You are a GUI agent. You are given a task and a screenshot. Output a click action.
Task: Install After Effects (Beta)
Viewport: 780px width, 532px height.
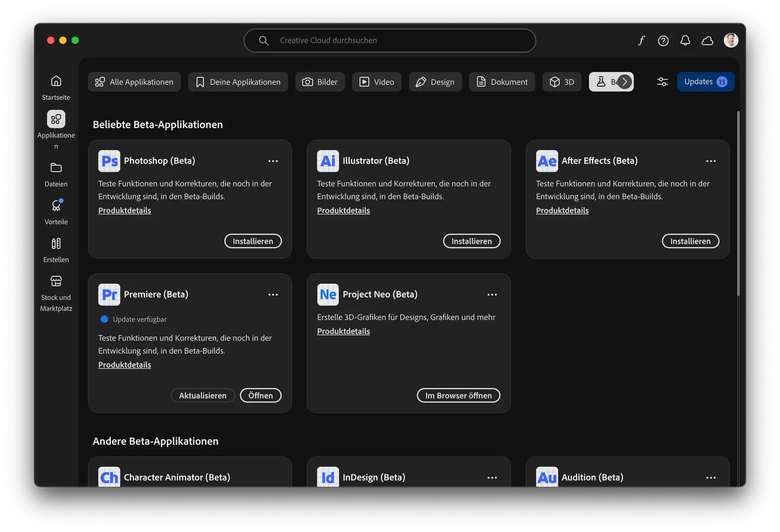690,241
